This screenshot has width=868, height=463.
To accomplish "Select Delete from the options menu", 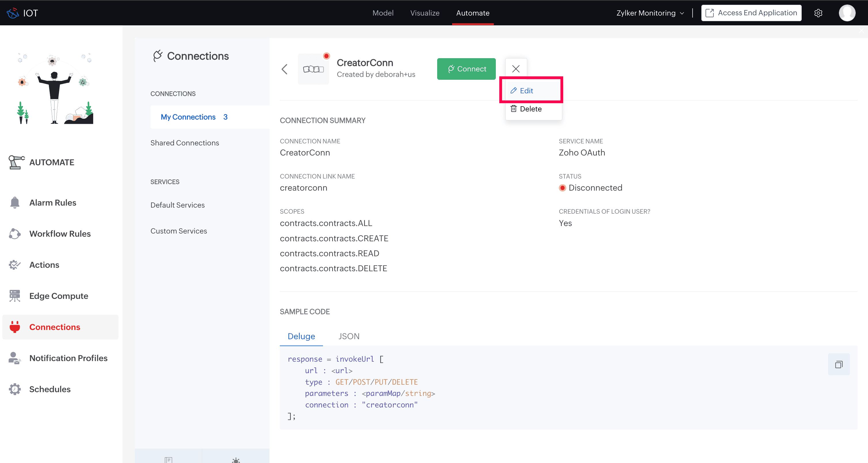I will (x=530, y=109).
